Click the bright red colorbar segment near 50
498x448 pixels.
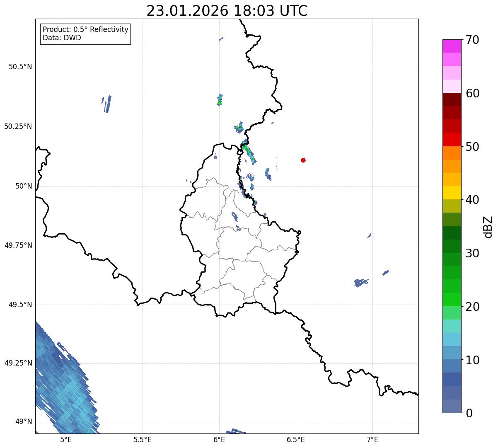[452, 139]
